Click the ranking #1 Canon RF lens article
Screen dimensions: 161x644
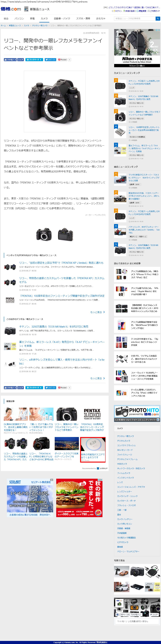(144, 83)
